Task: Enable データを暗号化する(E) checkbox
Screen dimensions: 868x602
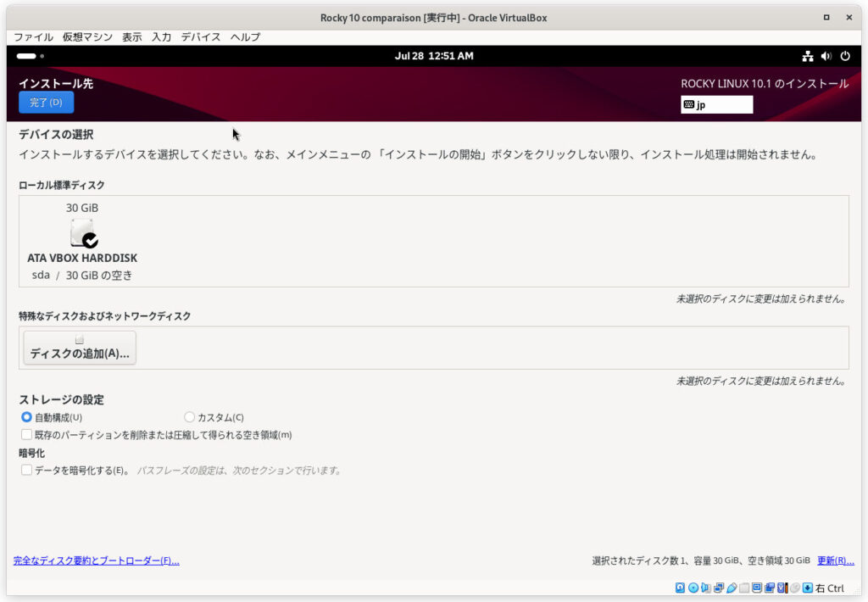Action: [26, 470]
